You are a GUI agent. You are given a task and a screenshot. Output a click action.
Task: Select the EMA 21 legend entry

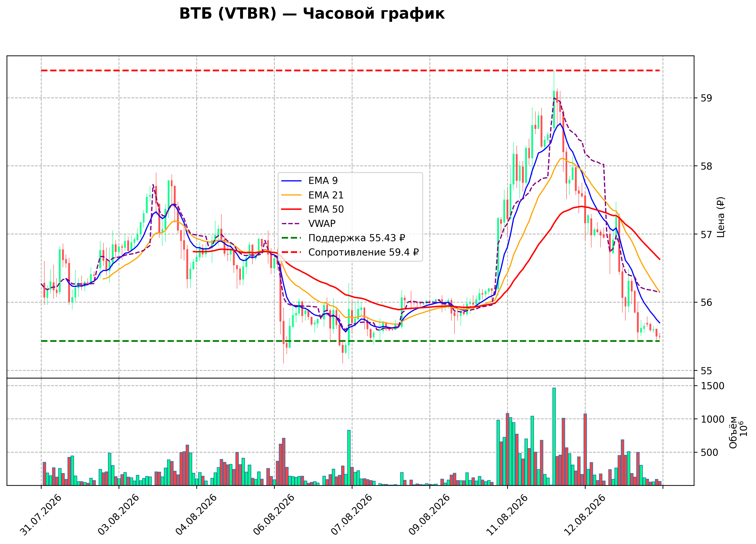click(x=312, y=195)
